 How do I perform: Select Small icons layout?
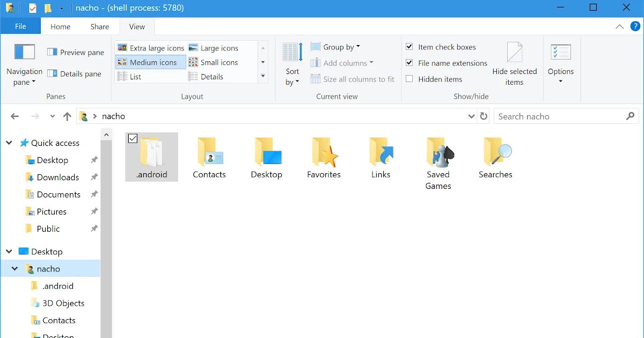[x=213, y=62]
